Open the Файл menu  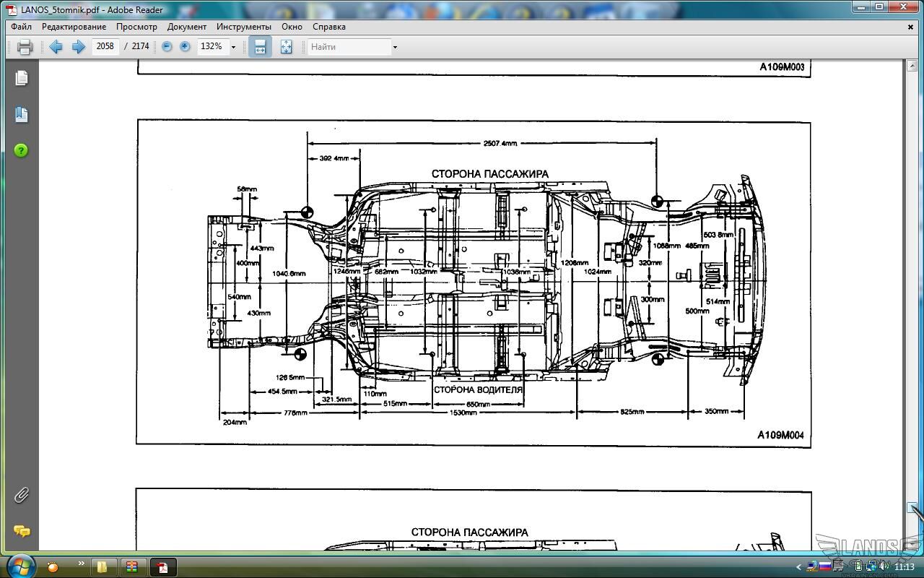[21, 27]
